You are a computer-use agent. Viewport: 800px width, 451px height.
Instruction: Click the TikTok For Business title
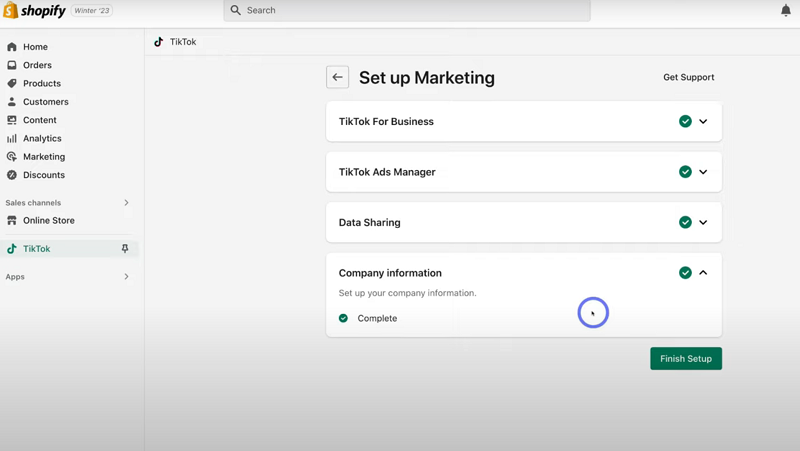click(386, 121)
